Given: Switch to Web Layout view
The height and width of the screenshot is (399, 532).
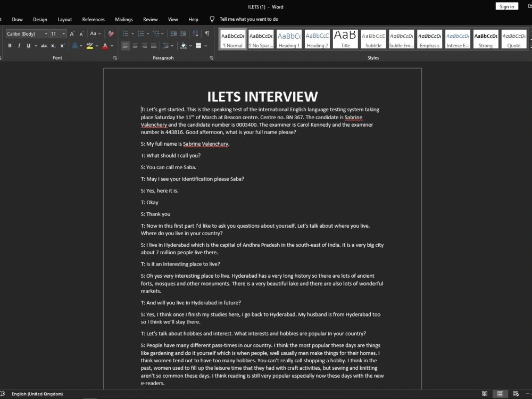Looking at the screenshot, I should point(516,394).
